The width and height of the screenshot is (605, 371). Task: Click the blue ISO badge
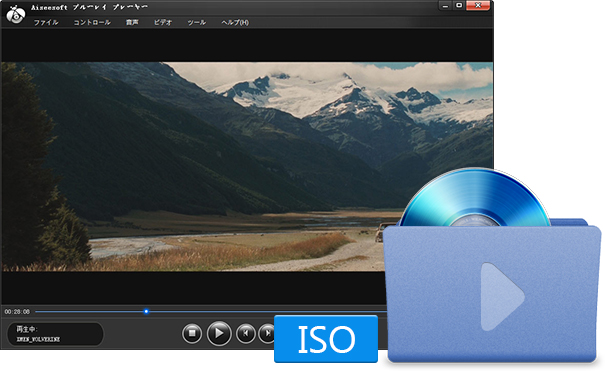[x=326, y=339]
